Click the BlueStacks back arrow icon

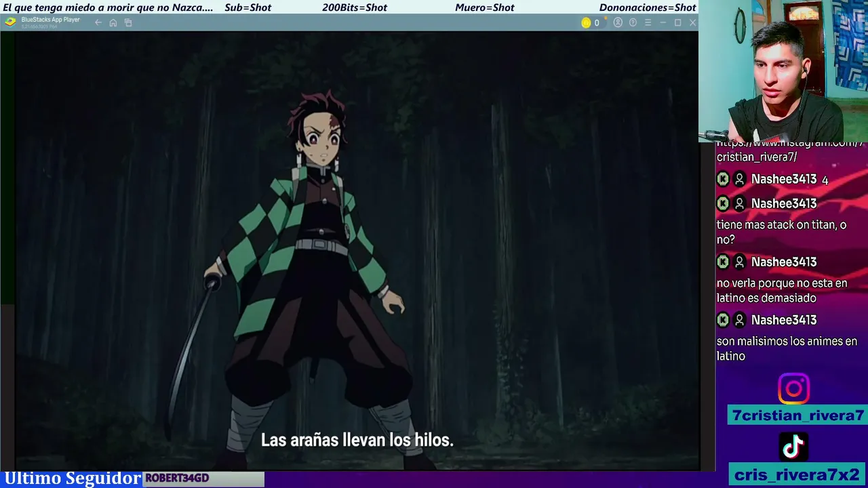point(98,22)
